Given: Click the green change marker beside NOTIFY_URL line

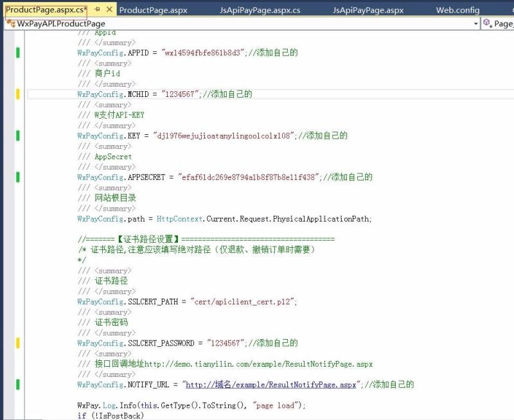Looking at the screenshot, I should point(18,385).
